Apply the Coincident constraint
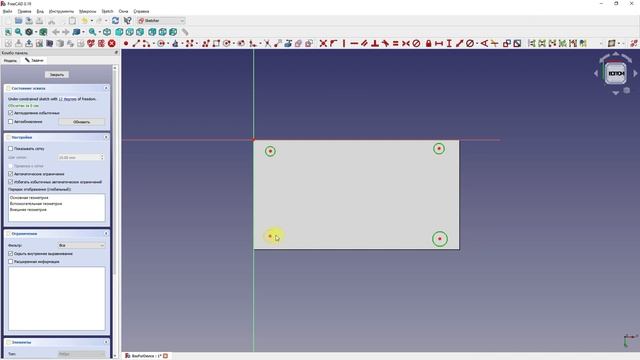Screen dimensions: 640x360 tap(323, 43)
